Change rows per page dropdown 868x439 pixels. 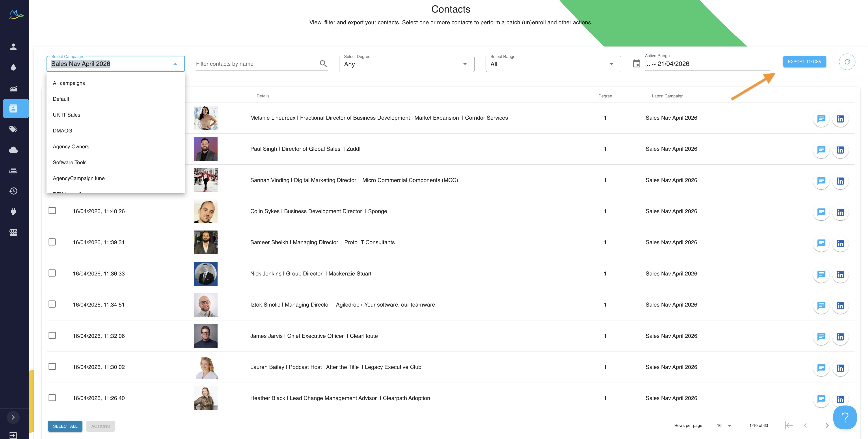tap(724, 426)
